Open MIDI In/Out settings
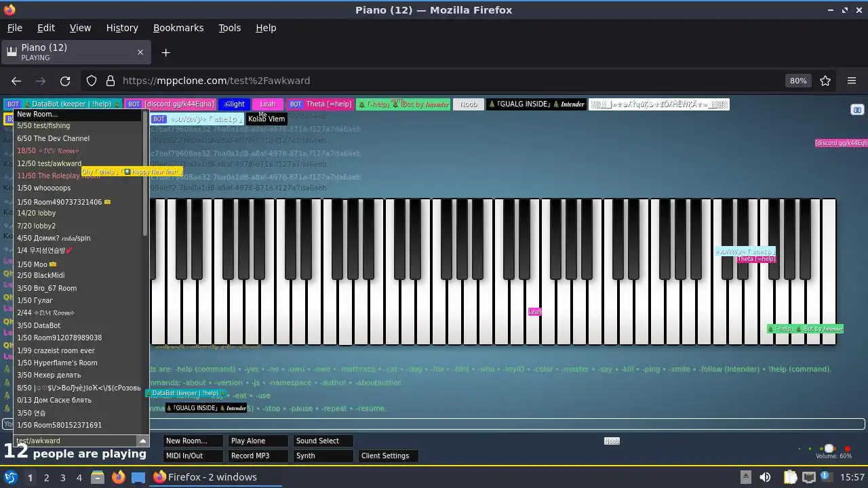 [193, 455]
